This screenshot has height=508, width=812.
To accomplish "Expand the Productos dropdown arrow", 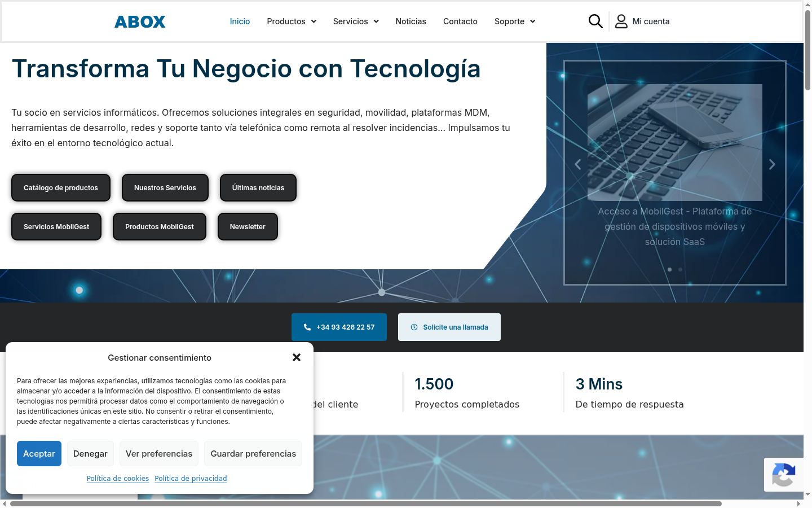I will (x=314, y=21).
